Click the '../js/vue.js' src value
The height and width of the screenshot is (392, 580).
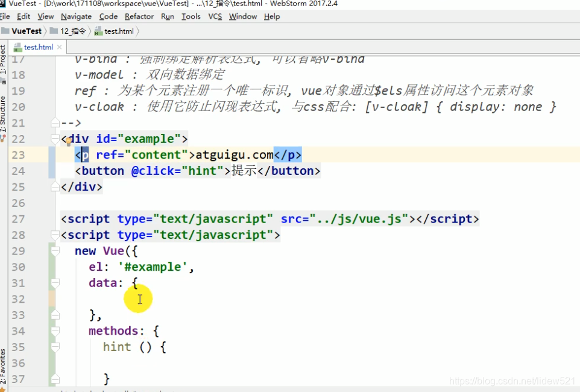359,219
